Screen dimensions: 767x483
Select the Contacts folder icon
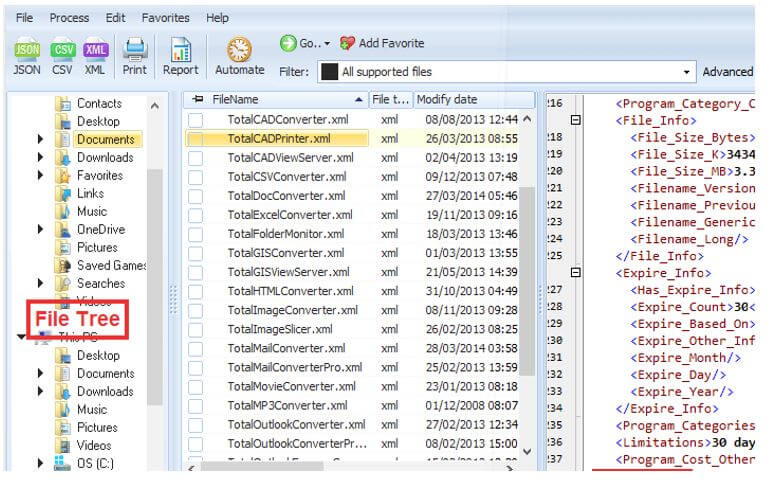(63, 104)
